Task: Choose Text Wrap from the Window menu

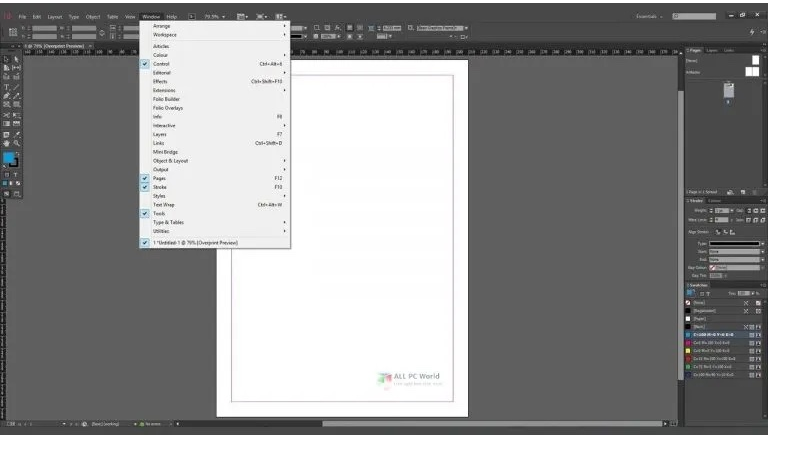Action: (215, 205)
